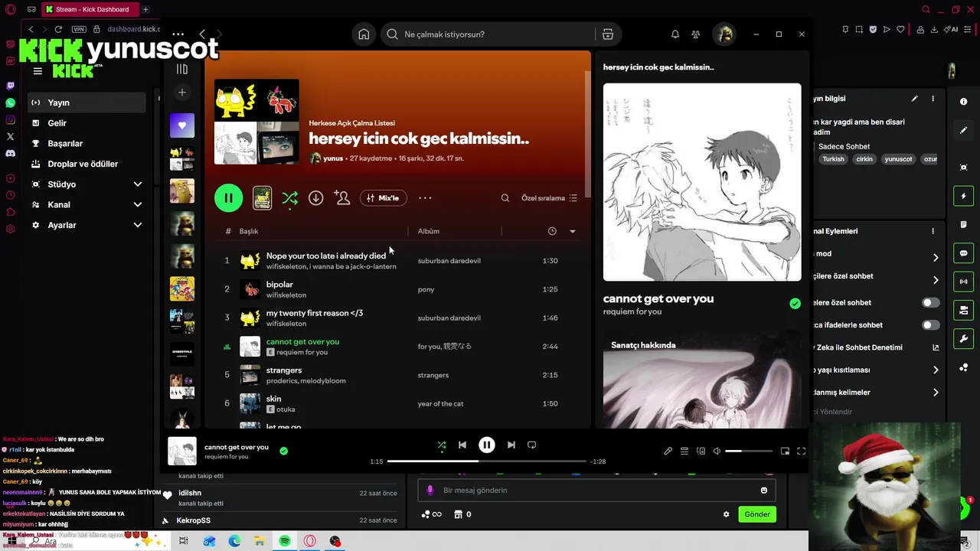Viewport: 980px width, 551px height.
Task: Open playlist more options dots
Action: [425, 198]
